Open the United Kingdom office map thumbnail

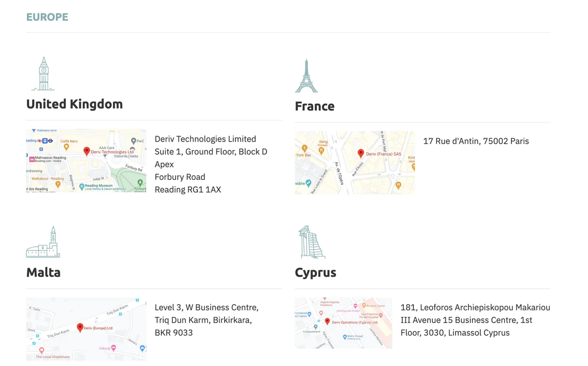coord(86,161)
